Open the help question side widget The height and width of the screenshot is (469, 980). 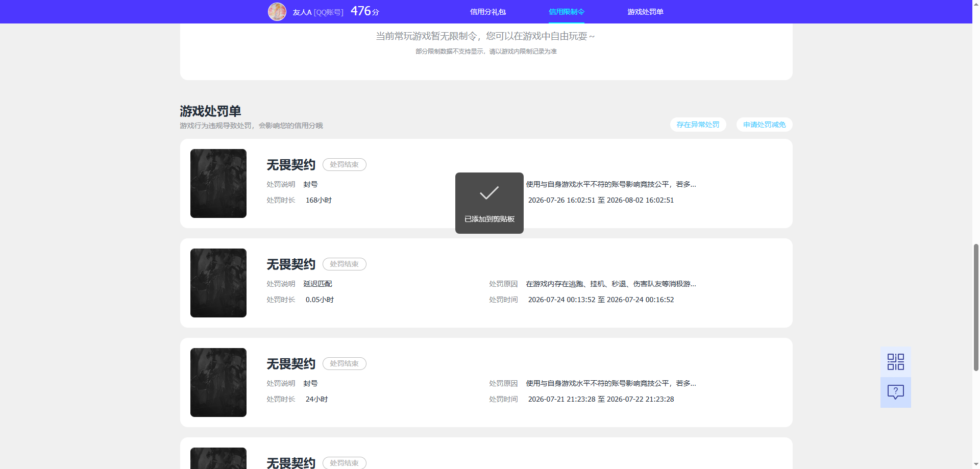895,392
